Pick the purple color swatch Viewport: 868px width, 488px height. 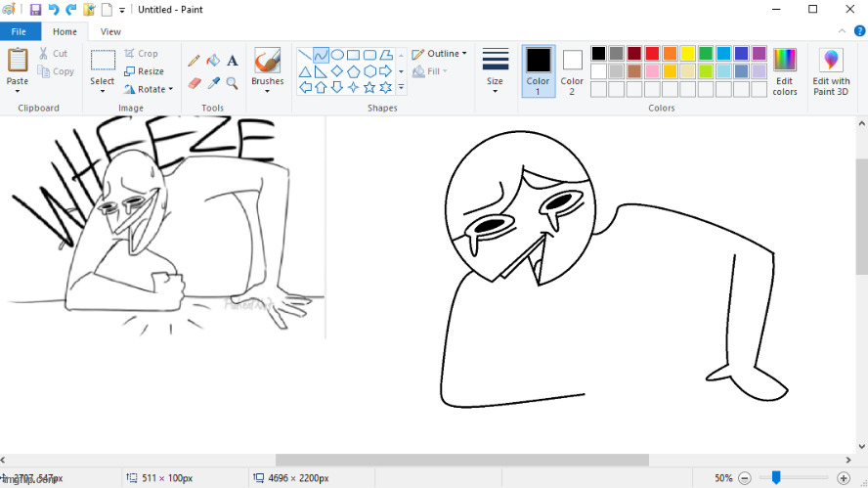point(759,53)
